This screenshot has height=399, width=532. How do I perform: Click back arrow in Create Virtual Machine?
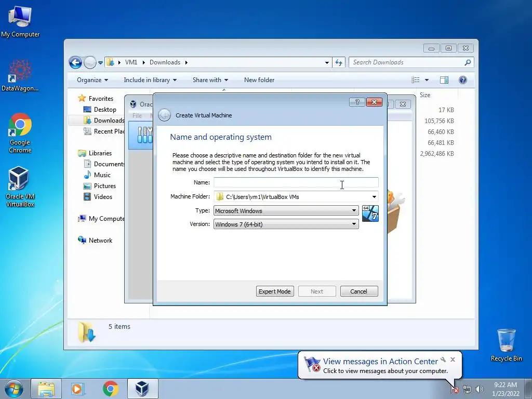coord(165,115)
